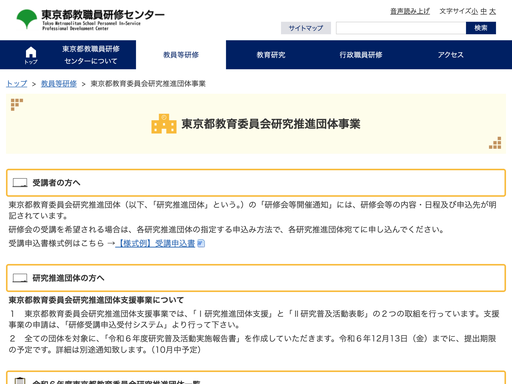
Task: Click the 受講者の方へ section heading
Action: 256,183
